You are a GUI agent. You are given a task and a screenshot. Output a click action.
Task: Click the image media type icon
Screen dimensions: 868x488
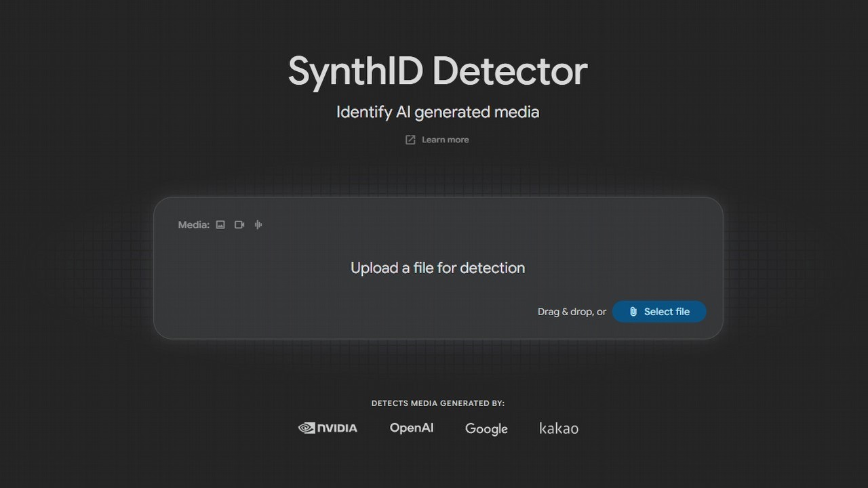[220, 224]
